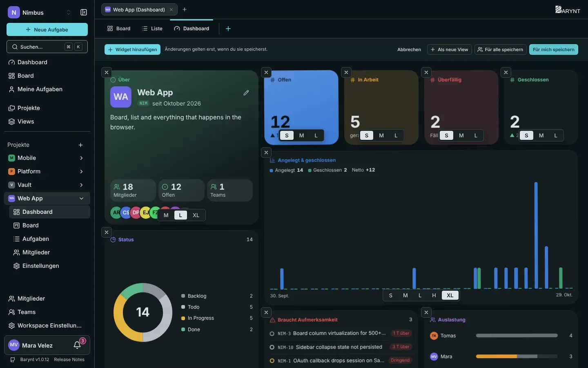Screen dimensions: 588x368
Task: Set Über widget size to XL
Action: pos(196,215)
